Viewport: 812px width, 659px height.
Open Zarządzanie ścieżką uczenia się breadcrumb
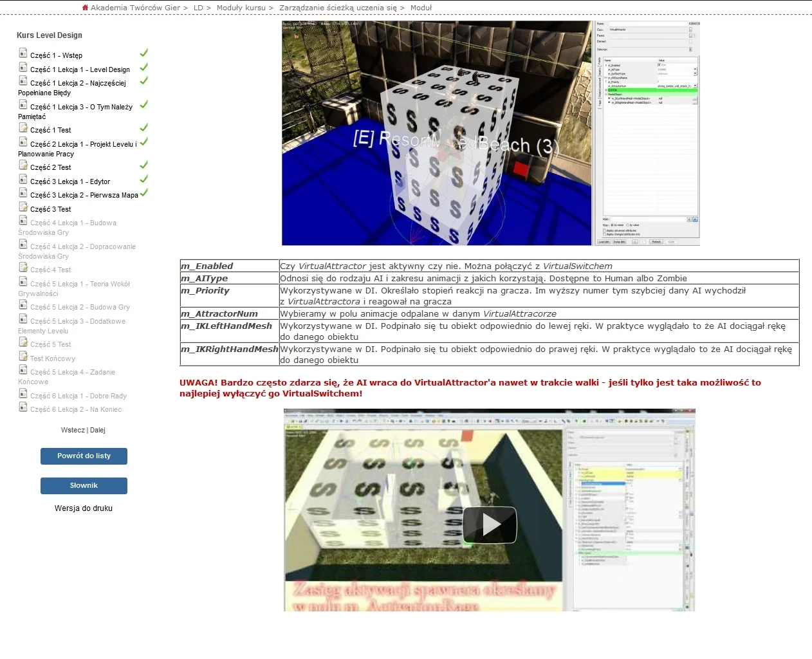click(338, 8)
